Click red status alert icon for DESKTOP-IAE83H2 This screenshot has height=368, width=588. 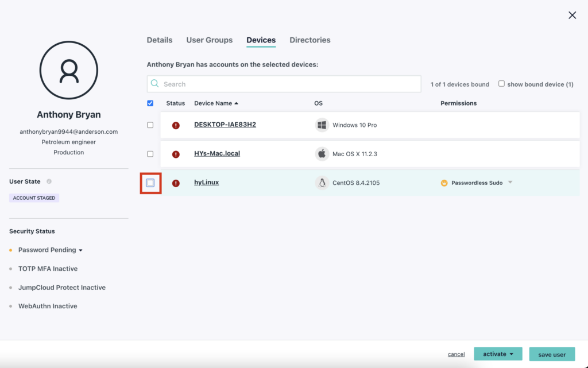[x=176, y=125]
